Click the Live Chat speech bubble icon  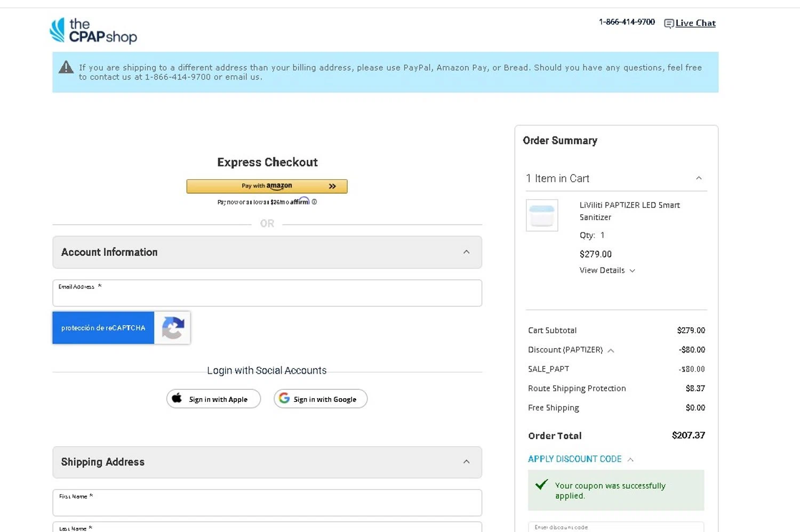(x=669, y=23)
